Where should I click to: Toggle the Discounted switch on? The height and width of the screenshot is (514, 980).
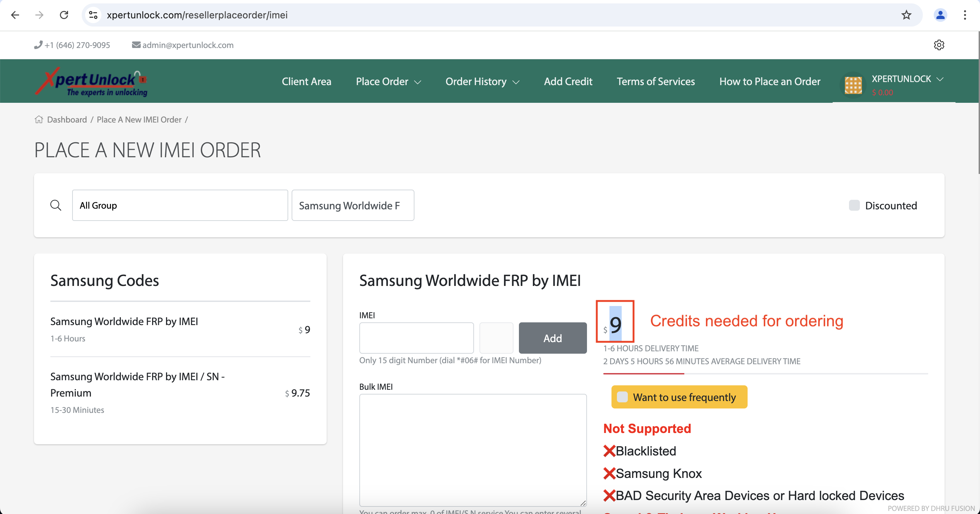click(854, 205)
